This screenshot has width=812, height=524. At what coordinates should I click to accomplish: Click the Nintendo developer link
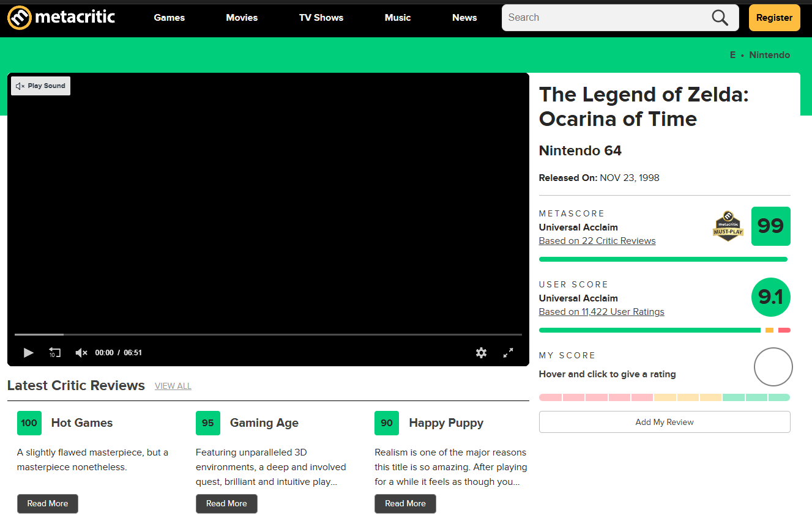point(770,55)
